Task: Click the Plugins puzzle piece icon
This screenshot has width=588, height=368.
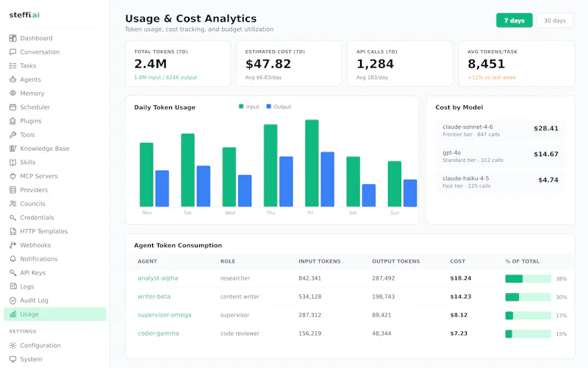Action: (12, 121)
